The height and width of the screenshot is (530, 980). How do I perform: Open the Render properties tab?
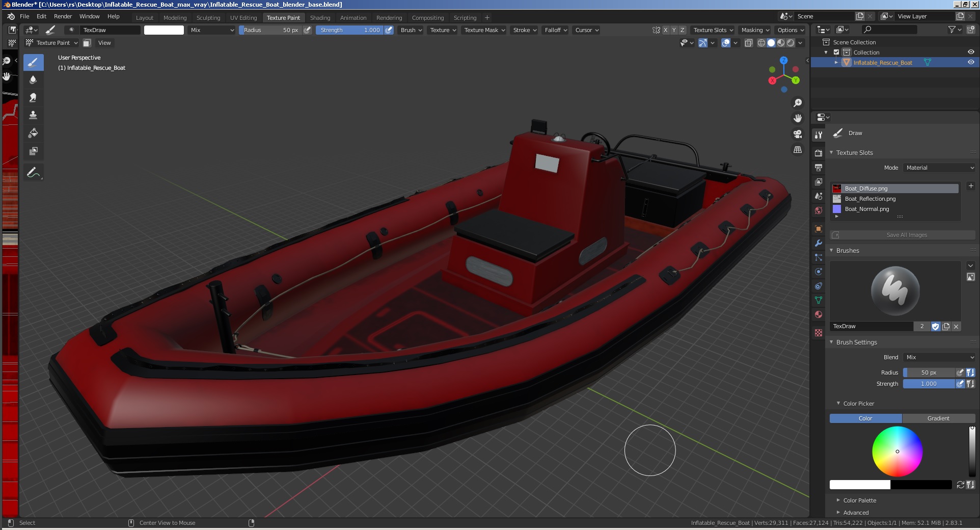(x=819, y=153)
